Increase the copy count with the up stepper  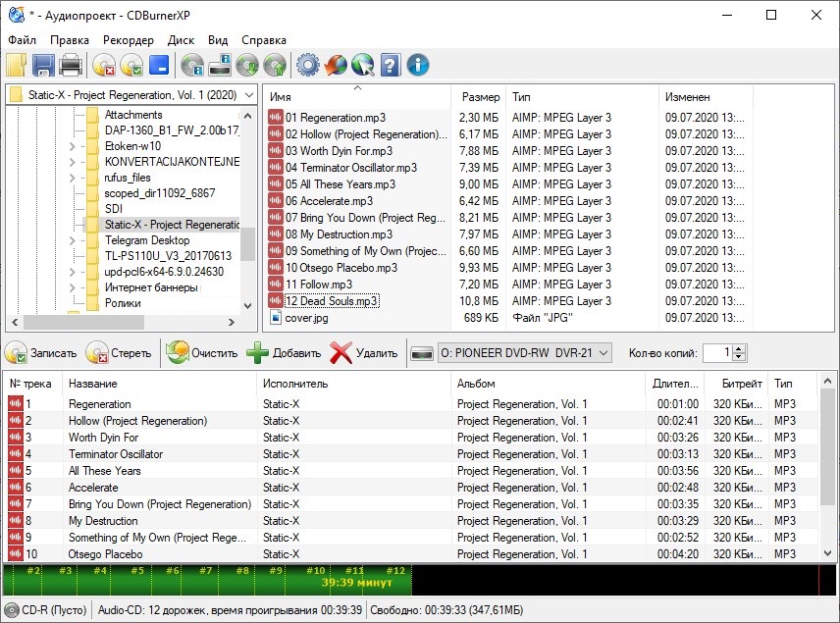coord(739,348)
